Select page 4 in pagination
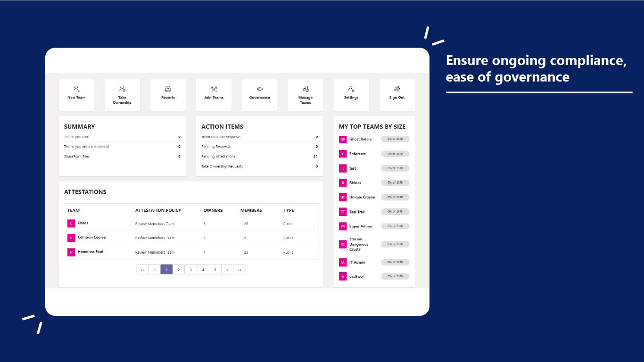 click(203, 270)
